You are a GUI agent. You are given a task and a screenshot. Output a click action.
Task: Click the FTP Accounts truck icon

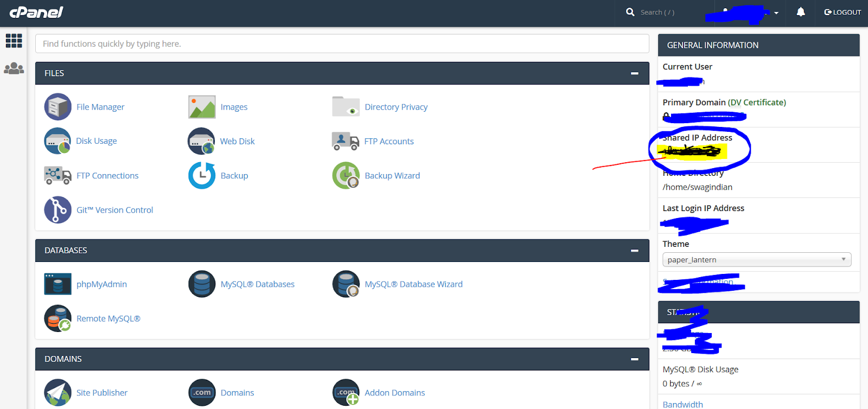tap(345, 141)
